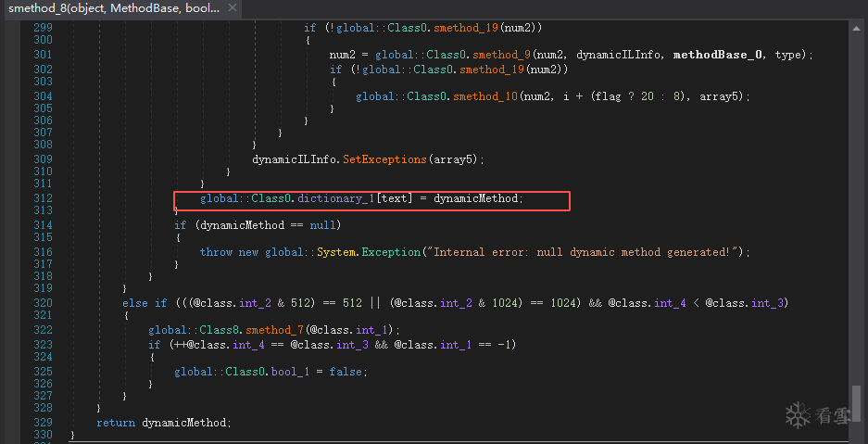Click smethod_7 call on line 322

tap(274, 330)
